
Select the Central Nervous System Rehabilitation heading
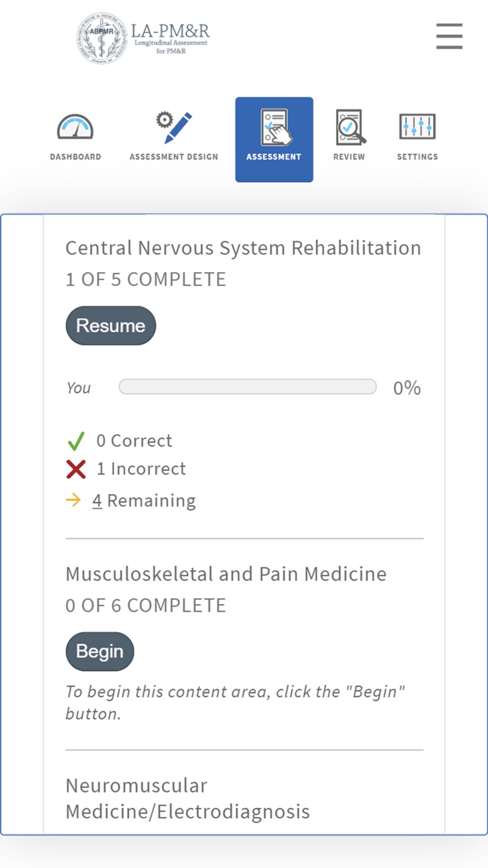(x=243, y=248)
